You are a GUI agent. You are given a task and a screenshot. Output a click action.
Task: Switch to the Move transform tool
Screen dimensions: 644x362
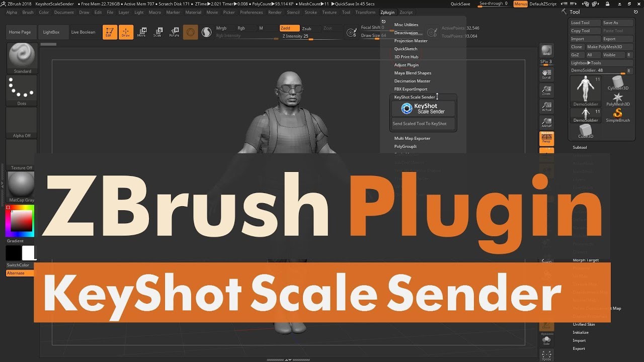click(x=142, y=32)
